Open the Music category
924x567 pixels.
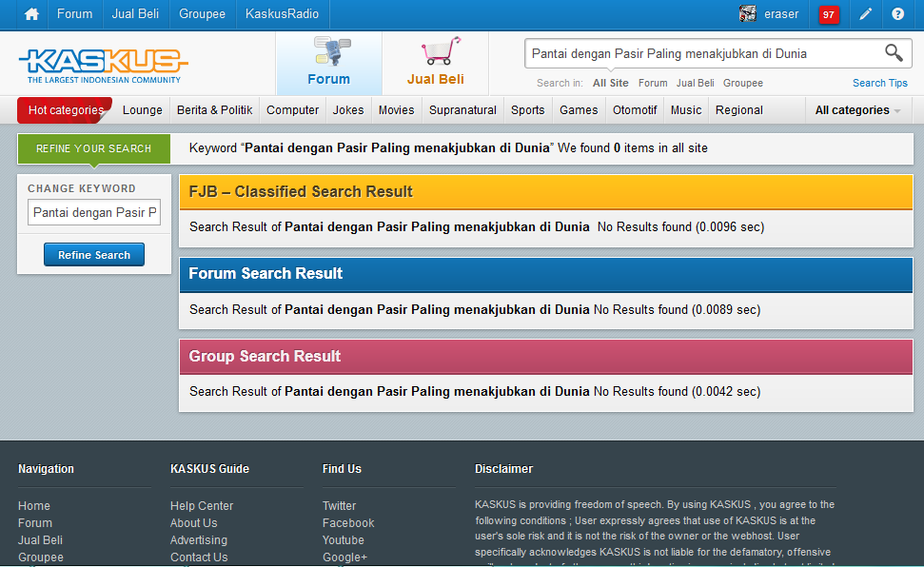pos(686,110)
